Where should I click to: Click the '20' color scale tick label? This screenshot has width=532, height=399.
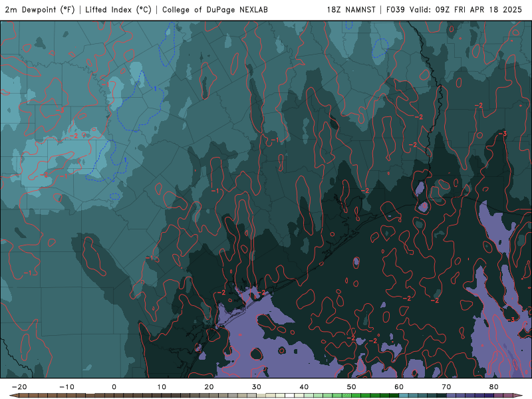pyautogui.click(x=209, y=387)
